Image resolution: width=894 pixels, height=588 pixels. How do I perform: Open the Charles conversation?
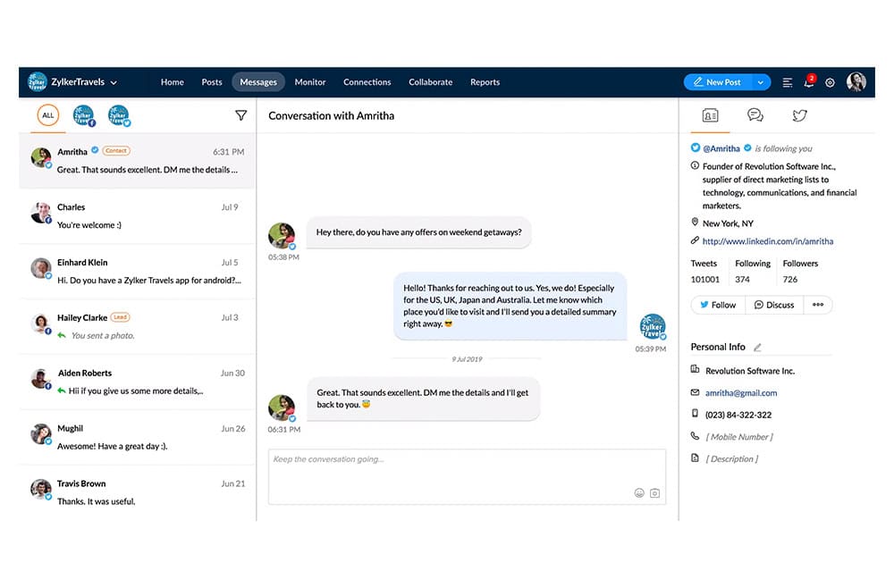pyautogui.click(x=138, y=216)
